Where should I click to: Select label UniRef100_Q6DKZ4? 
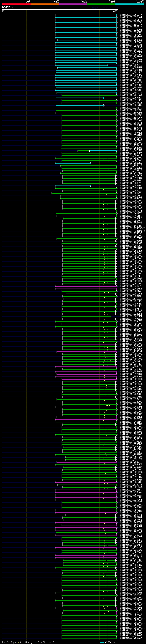coord(131,175)
